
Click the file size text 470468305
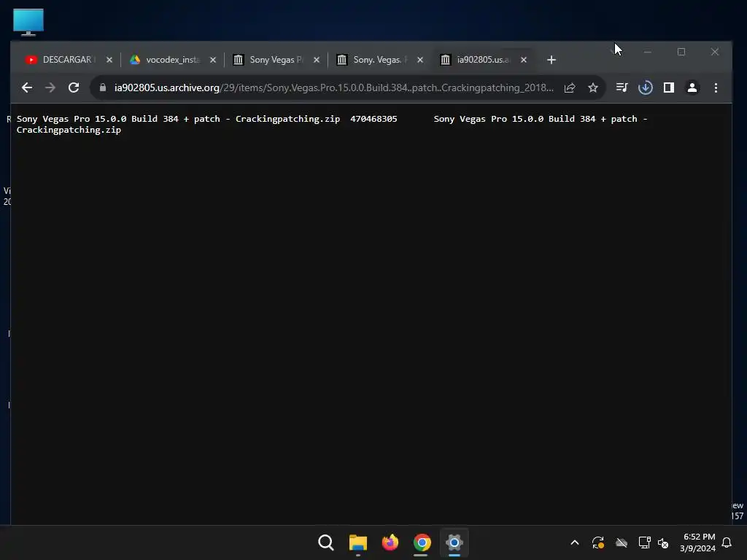(373, 119)
